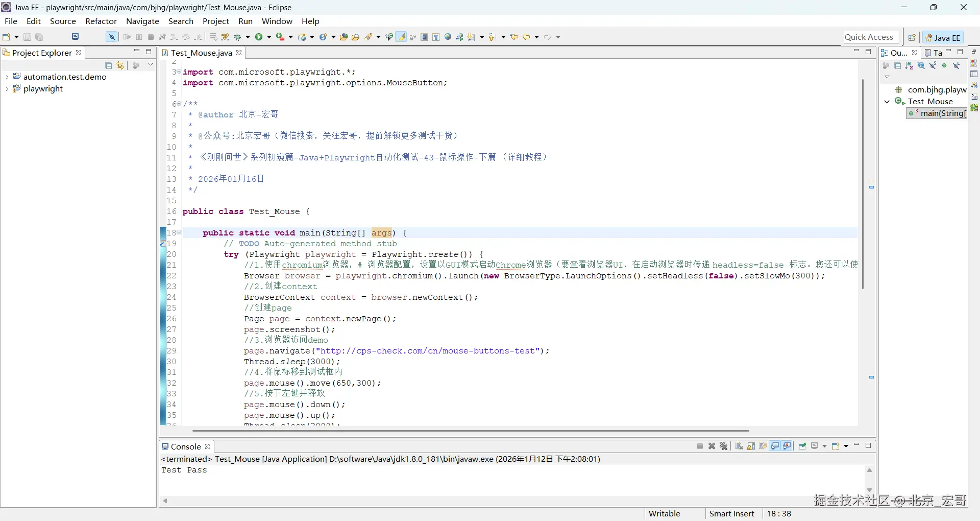This screenshot has width=980, height=521.
Task: Click Collapse All icon in Outline view
Action: (x=898, y=65)
